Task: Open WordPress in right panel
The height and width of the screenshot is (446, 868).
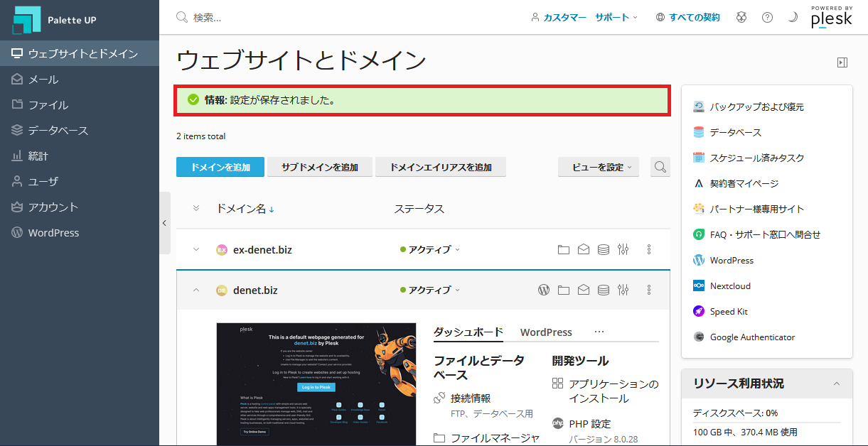Action: (723, 260)
